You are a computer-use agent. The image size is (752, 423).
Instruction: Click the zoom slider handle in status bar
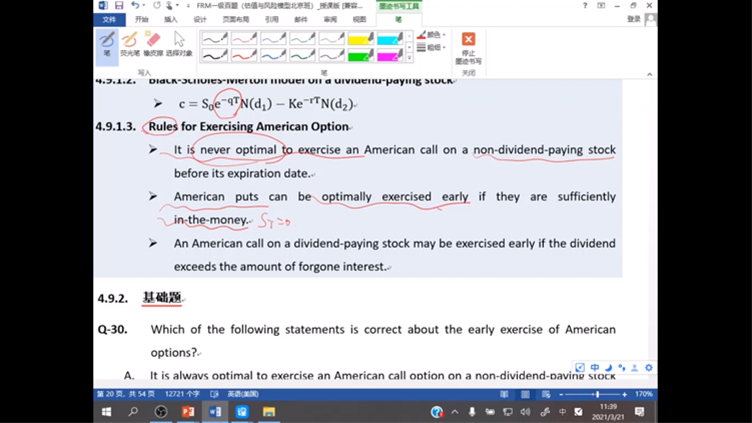click(x=598, y=394)
